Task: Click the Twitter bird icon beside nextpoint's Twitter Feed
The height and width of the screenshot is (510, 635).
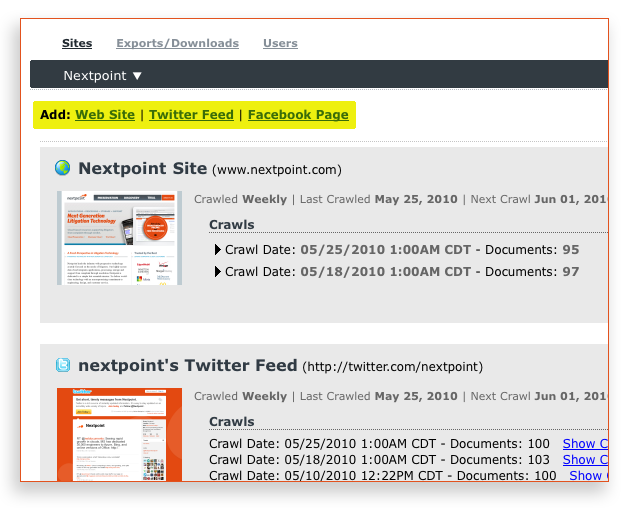Action: [x=63, y=365]
